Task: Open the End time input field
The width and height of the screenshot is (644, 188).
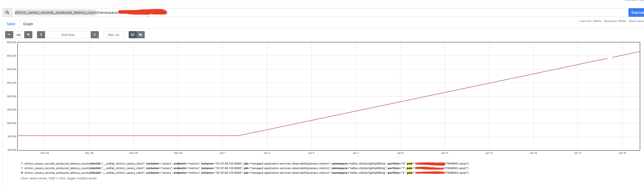Action: [x=68, y=35]
